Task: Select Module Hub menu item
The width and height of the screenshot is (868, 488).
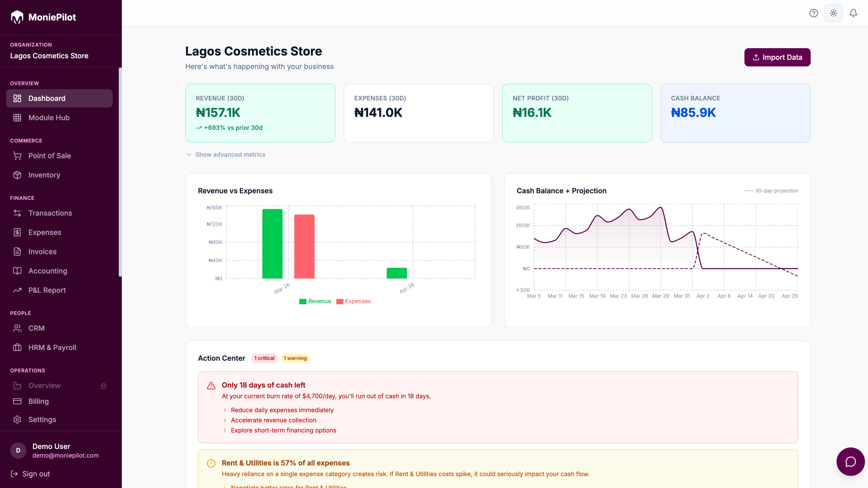Action: [49, 118]
